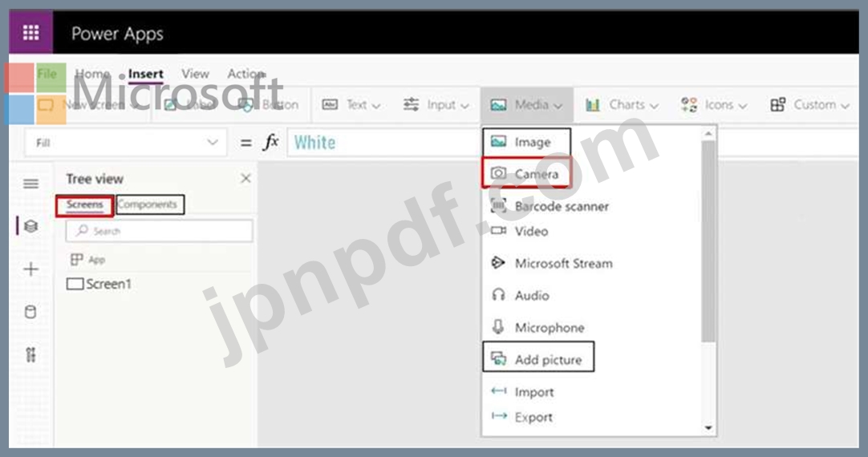The height and width of the screenshot is (457, 868).
Task: Select the Screens tab in Tree view
Action: (85, 205)
